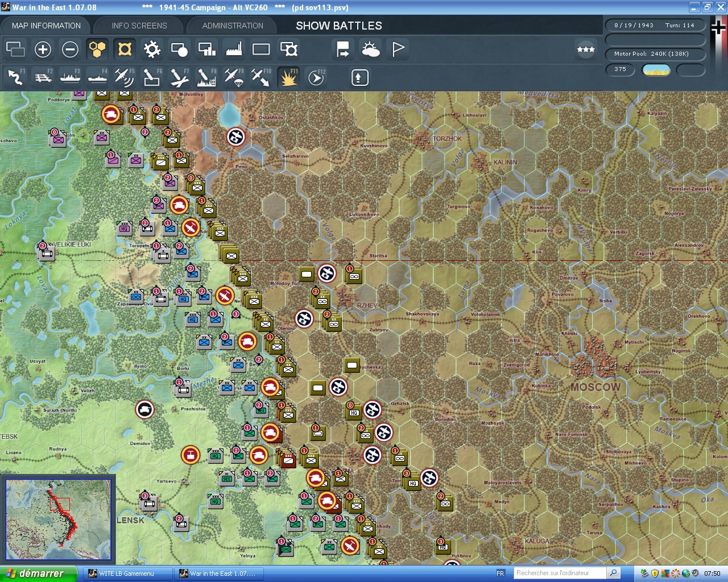The image size is (728, 582).
Task: Open the MAP INFORMATION tab
Action: [46, 26]
